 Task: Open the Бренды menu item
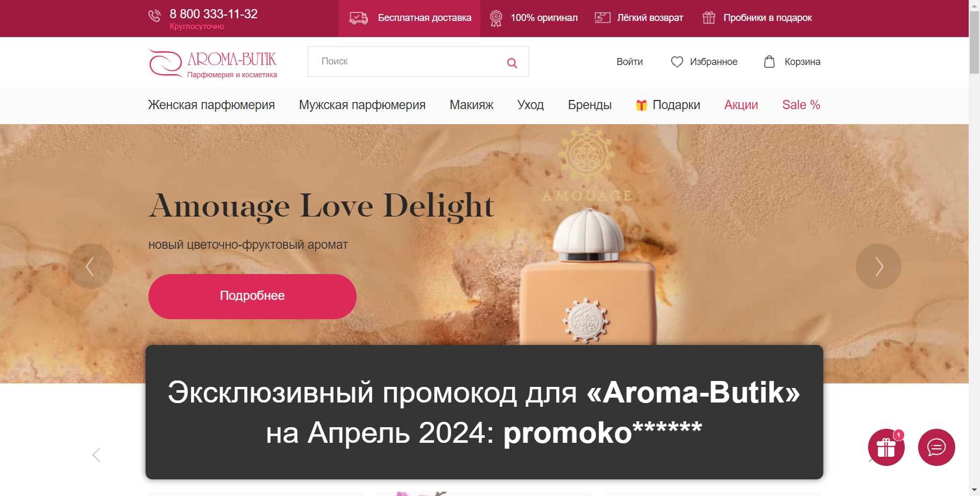[590, 105]
